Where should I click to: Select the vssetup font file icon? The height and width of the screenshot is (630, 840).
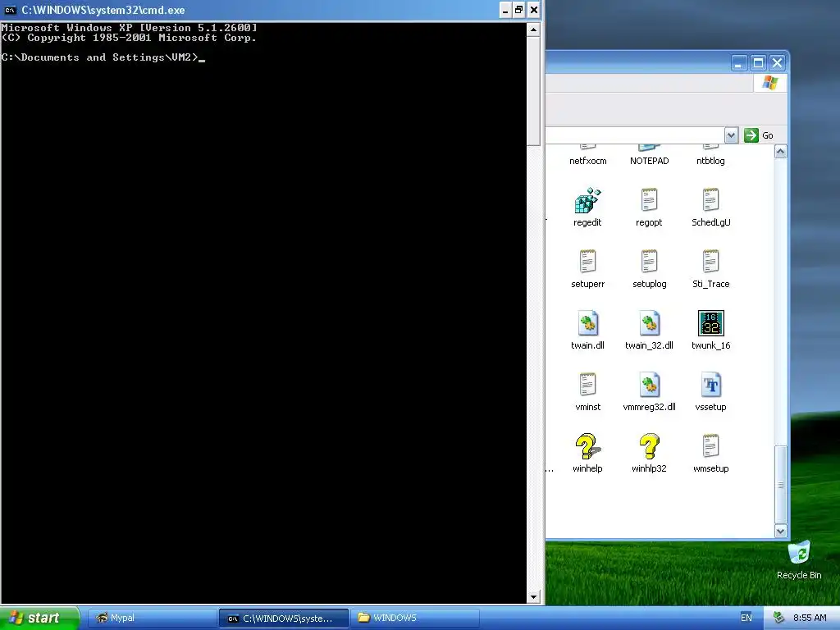click(710, 386)
